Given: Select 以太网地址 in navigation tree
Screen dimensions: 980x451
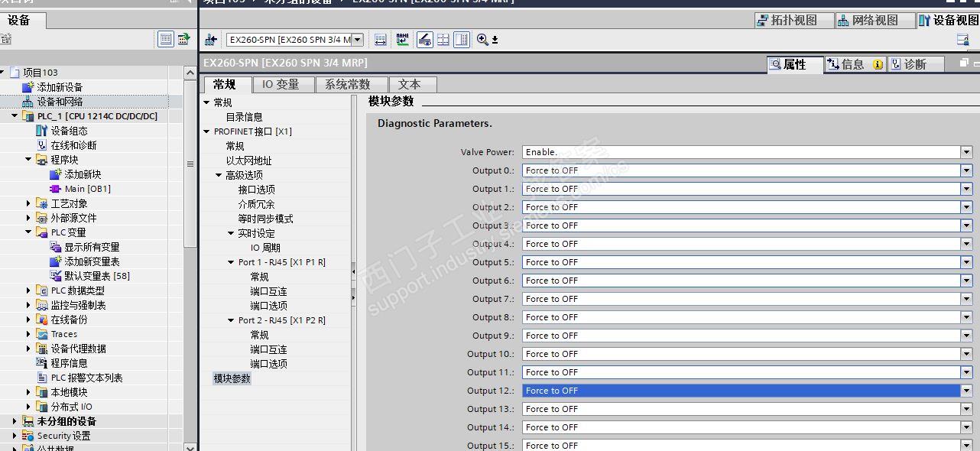Looking at the screenshot, I should coord(248,161).
